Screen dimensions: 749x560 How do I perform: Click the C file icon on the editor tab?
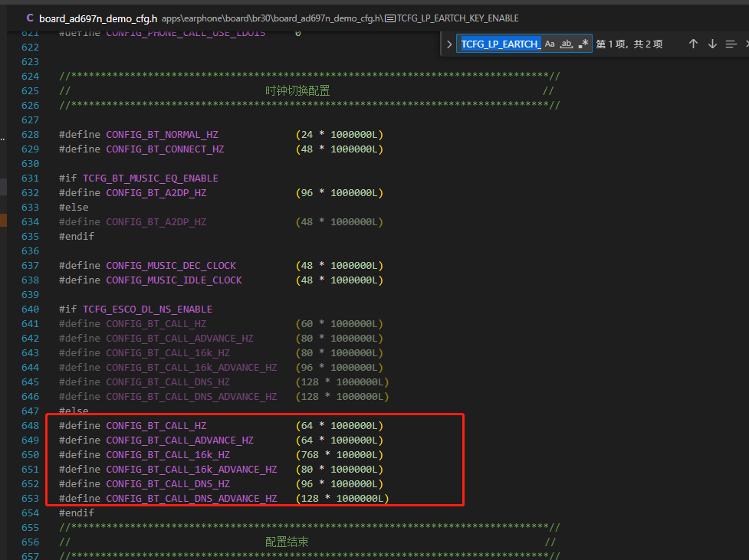click(x=30, y=18)
